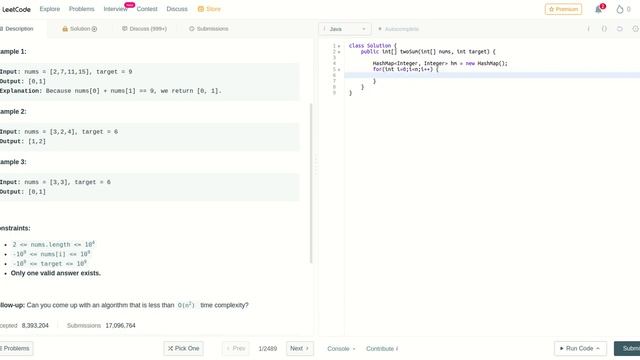Click the Store bag icon
Screen dimensions: 640x360
click(x=200, y=9)
